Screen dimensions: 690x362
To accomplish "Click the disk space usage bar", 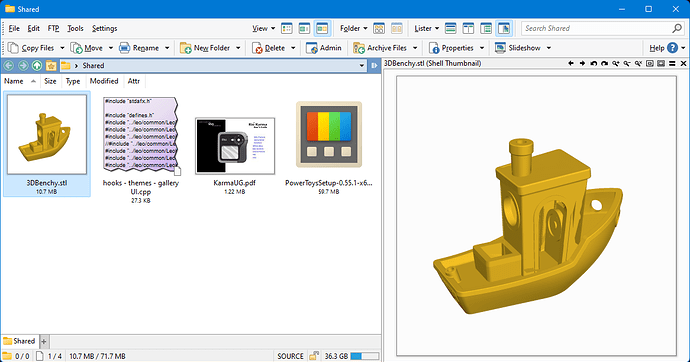I will point(364,356).
